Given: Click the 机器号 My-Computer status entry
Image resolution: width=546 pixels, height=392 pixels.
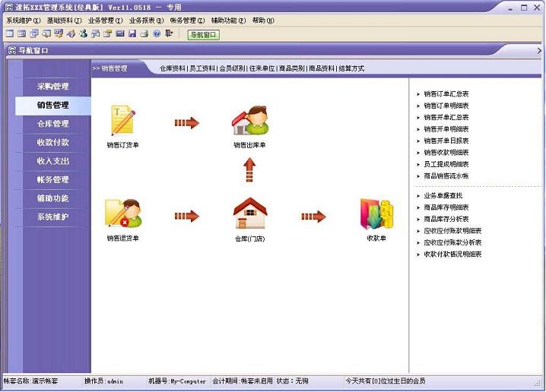Looking at the screenshot, I should [177, 381].
